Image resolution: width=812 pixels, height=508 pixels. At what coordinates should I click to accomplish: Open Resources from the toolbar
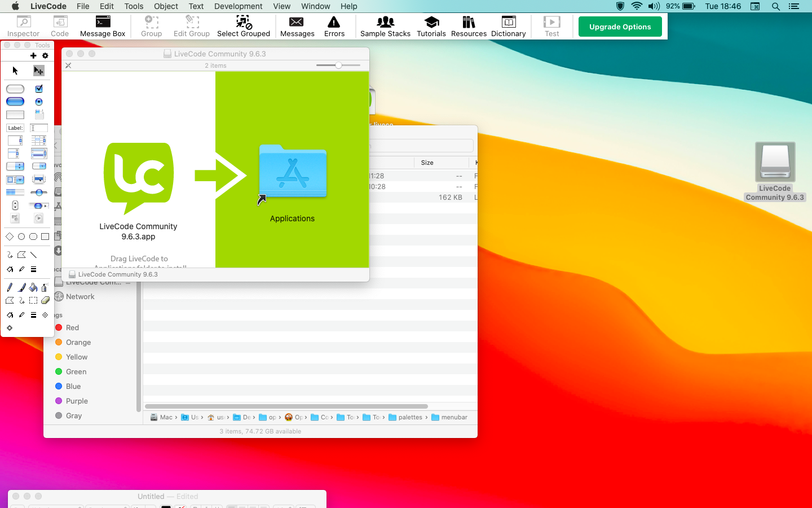[469, 27]
